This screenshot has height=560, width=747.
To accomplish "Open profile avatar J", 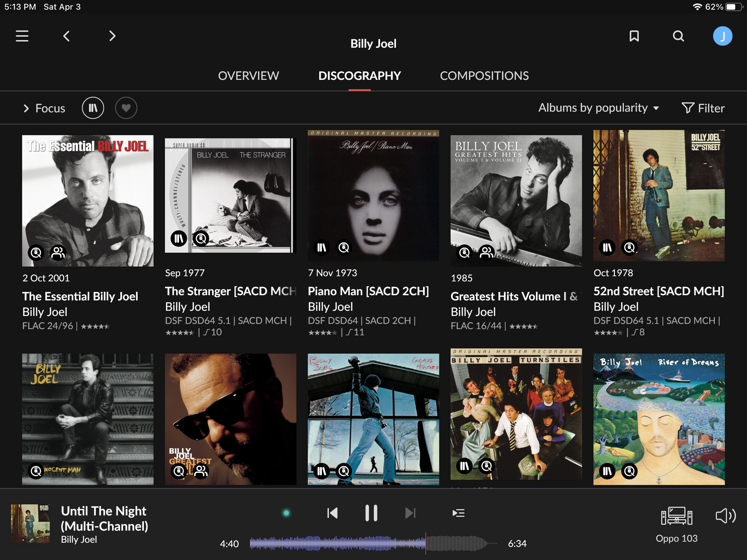I will pos(722,36).
